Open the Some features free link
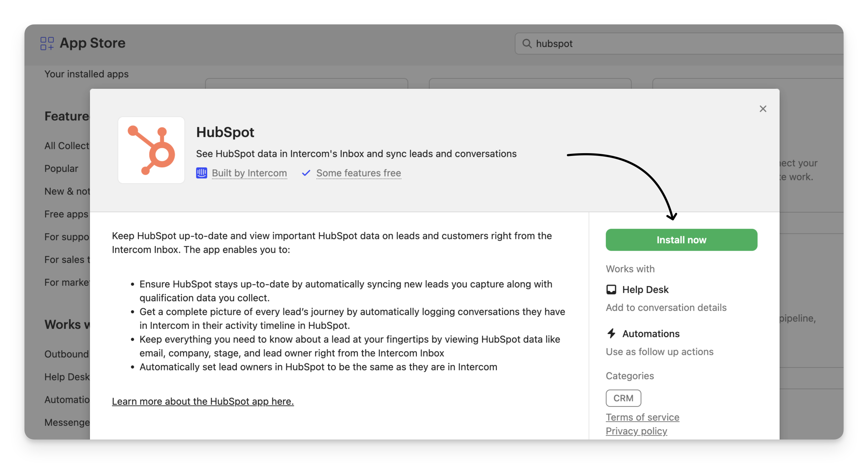Viewport: 868px width, 464px height. coord(358,173)
